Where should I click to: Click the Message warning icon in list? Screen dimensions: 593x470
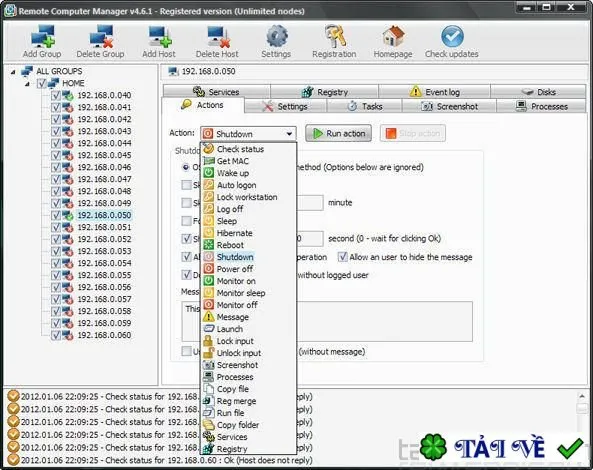point(208,317)
